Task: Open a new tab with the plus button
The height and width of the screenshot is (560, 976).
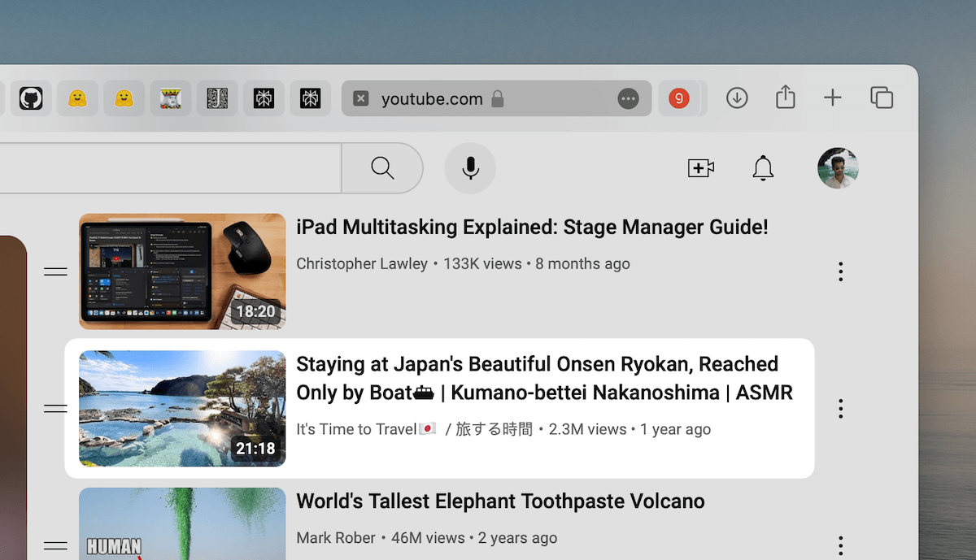Action: (x=832, y=98)
